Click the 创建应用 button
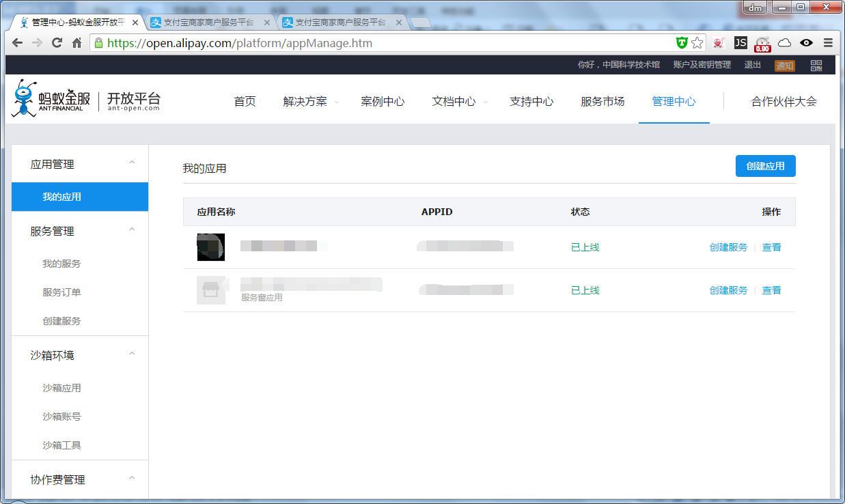Screen dimensions: 845x504 (765, 166)
